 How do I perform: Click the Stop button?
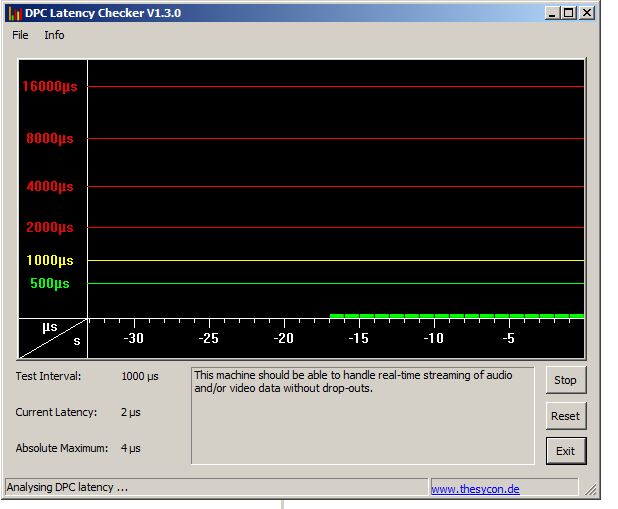[566, 380]
